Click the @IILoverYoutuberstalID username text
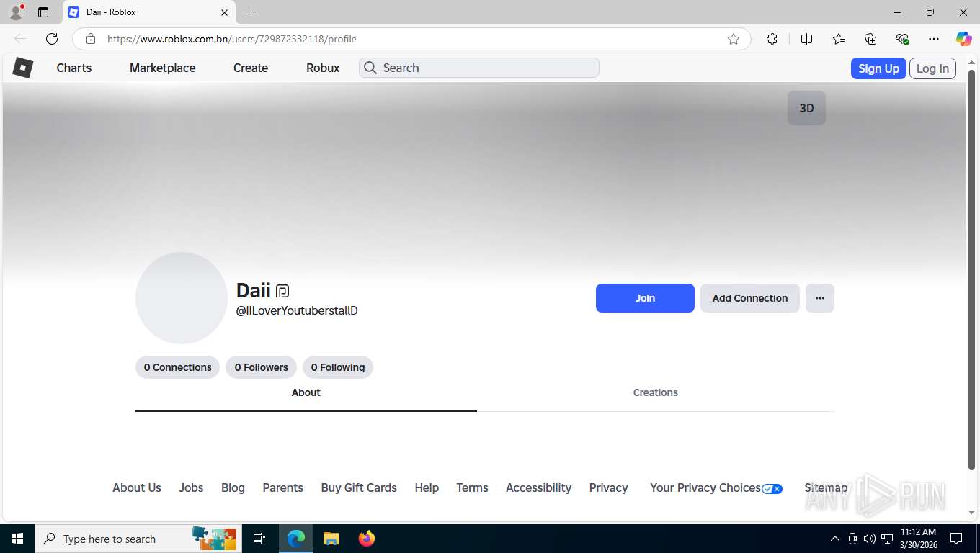Image resolution: width=980 pixels, height=553 pixels. (x=297, y=311)
